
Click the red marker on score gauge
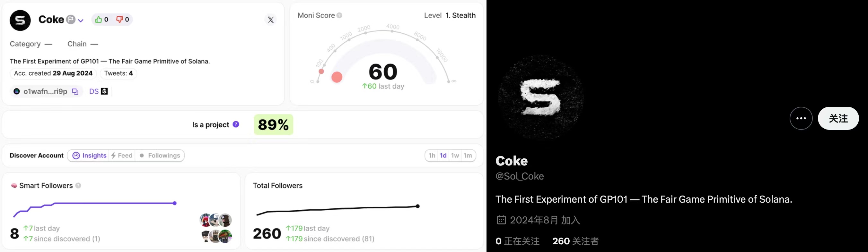click(x=337, y=77)
